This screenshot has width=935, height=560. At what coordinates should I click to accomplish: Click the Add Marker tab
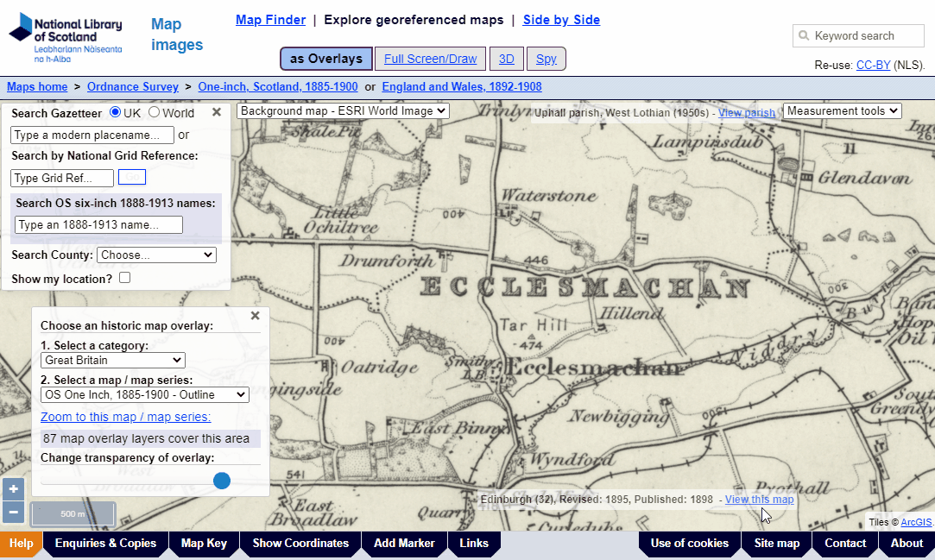click(404, 544)
